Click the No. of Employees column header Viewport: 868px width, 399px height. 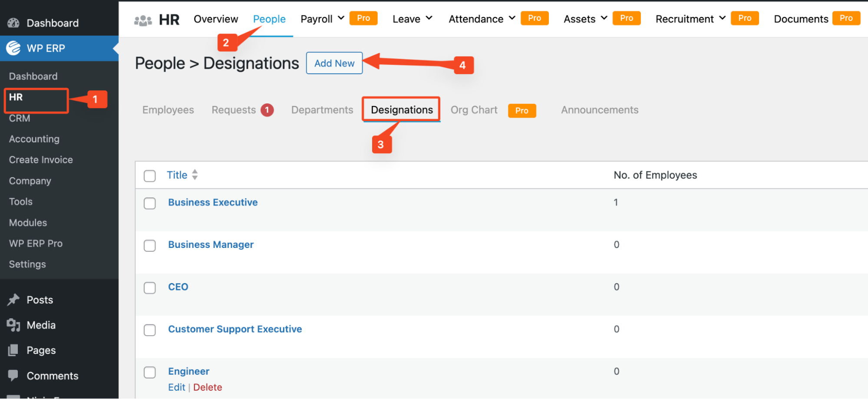click(655, 175)
